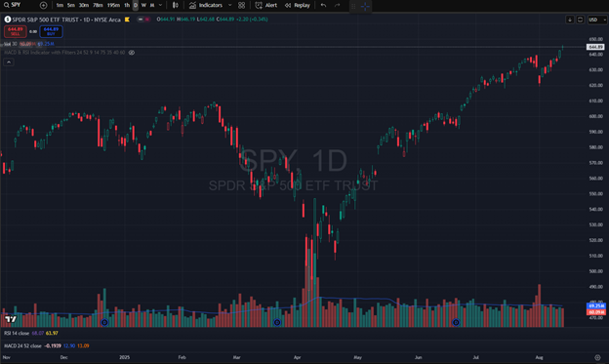Click the dividend D marker in late March
609x364 pixels.
click(x=277, y=322)
